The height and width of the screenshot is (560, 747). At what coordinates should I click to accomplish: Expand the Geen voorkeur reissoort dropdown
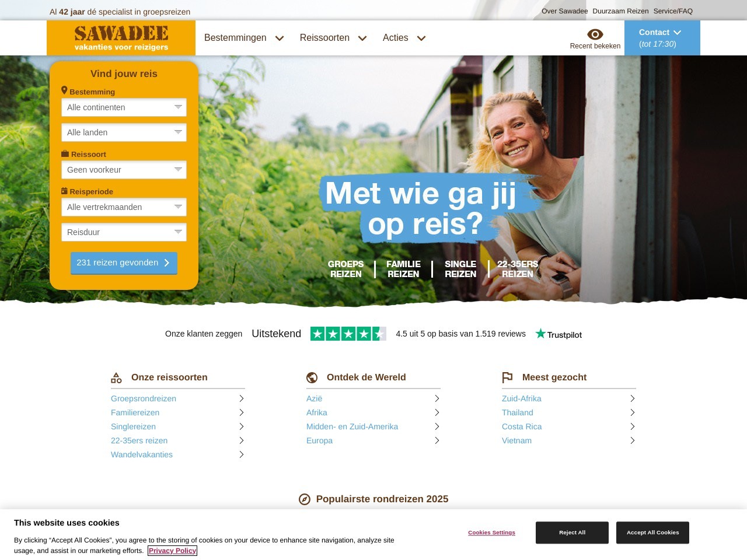124,170
